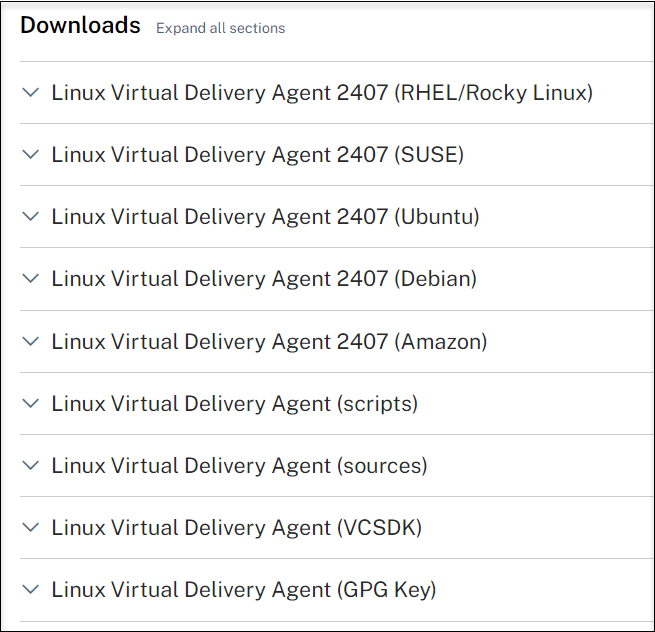This screenshot has width=655, height=632.
Task: Click the chevron beside RHEL/Rocky Linux section
Action: 31,93
